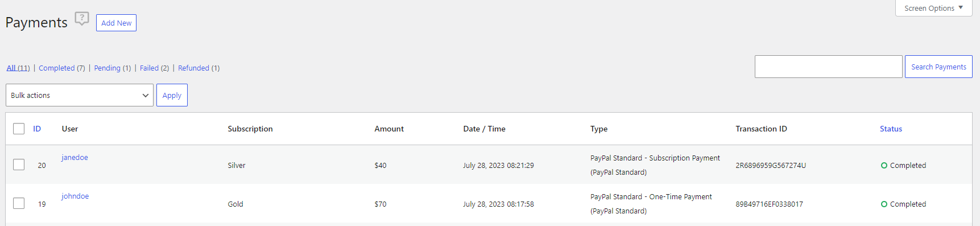Toggle the select-all payments checkbox
980x226 pixels.
click(19, 129)
